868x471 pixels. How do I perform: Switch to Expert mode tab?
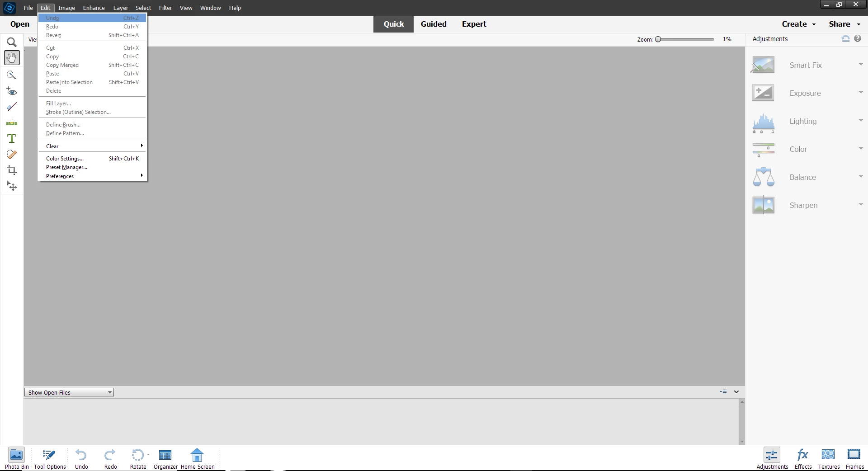pyautogui.click(x=474, y=24)
